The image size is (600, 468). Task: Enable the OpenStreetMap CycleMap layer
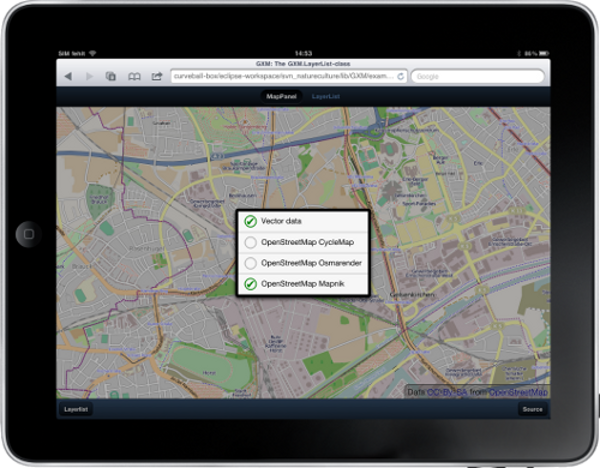303,242
